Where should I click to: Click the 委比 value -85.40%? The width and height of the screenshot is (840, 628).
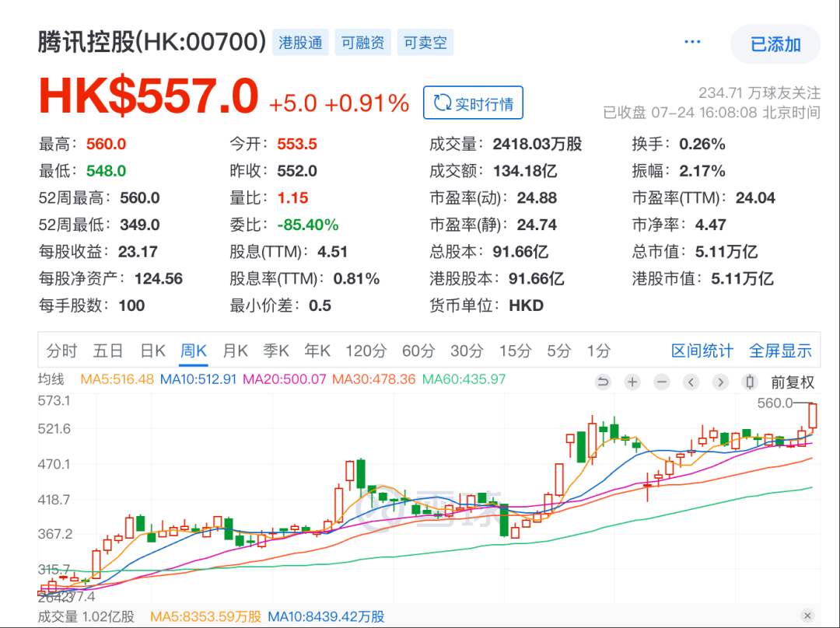pyautogui.click(x=307, y=225)
